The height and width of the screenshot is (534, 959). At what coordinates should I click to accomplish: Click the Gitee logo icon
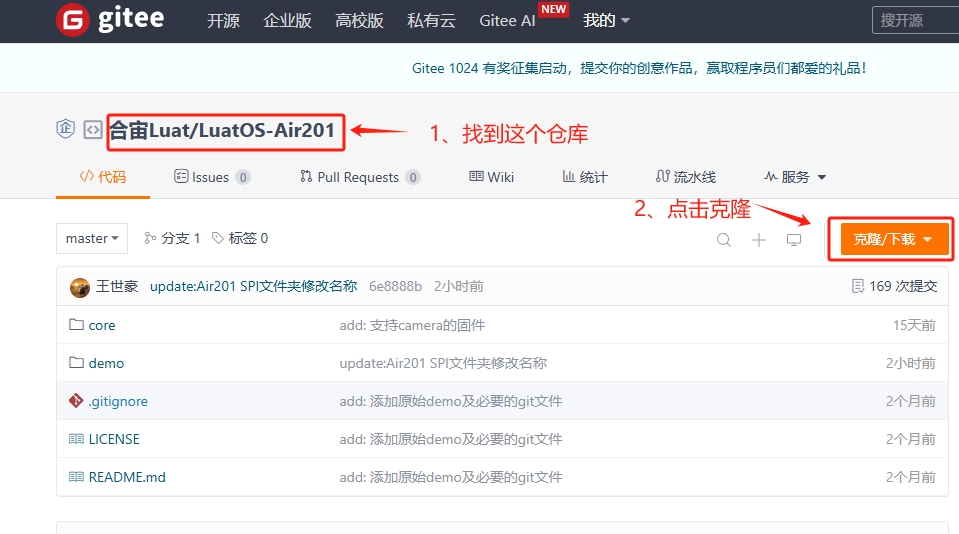pos(73,20)
